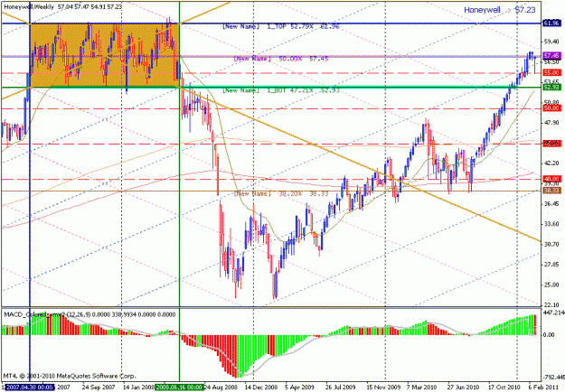This screenshot has width=565, height=392.
Task: Click the brown 38.33 price tag
Action: (x=552, y=191)
